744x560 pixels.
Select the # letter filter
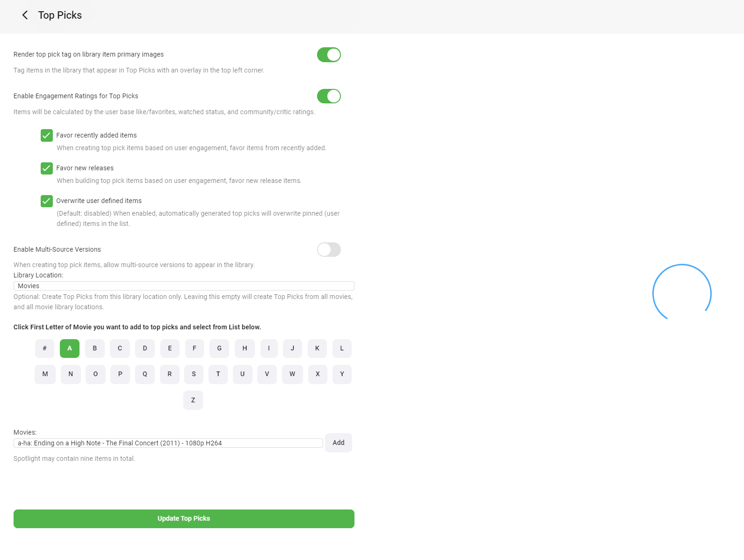coord(45,349)
